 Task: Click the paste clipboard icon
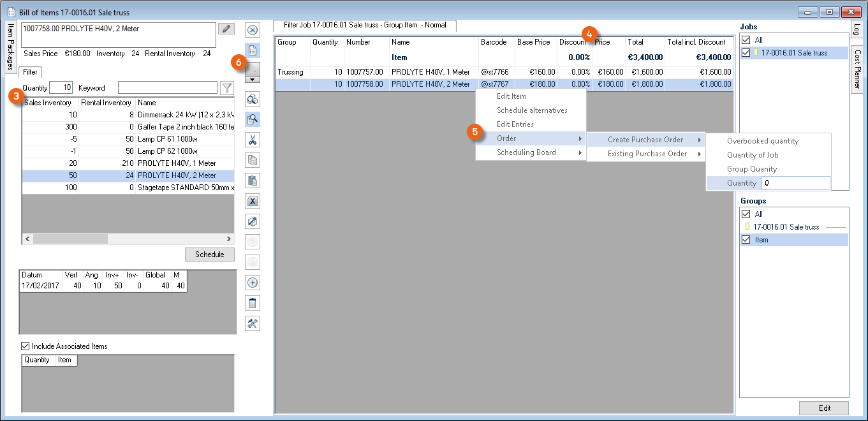click(x=253, y=181)
